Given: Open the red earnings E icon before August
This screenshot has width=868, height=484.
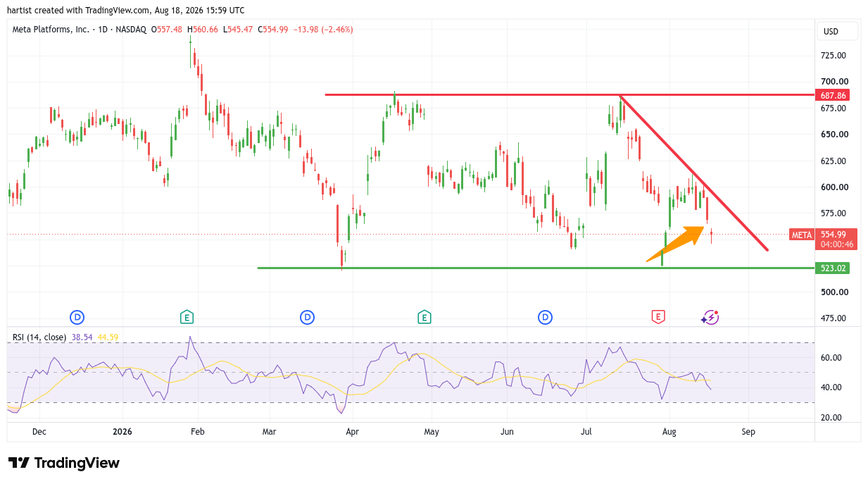Looking at the screenshot, I should (x=658, y=318).
